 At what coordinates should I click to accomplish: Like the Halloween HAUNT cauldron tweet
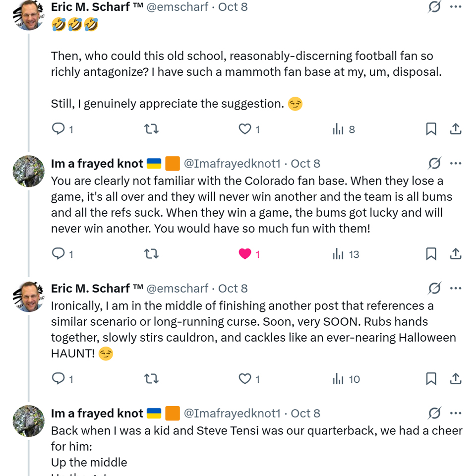coord(245,379)
